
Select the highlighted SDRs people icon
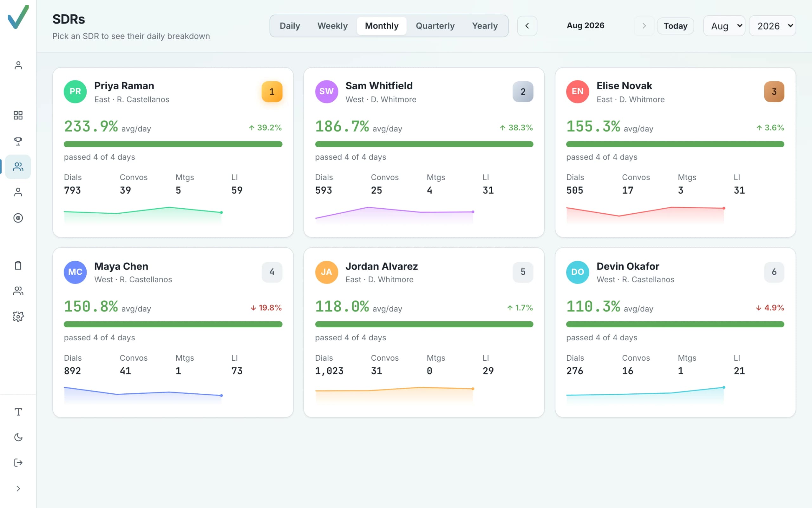click(x=18, y=167)
